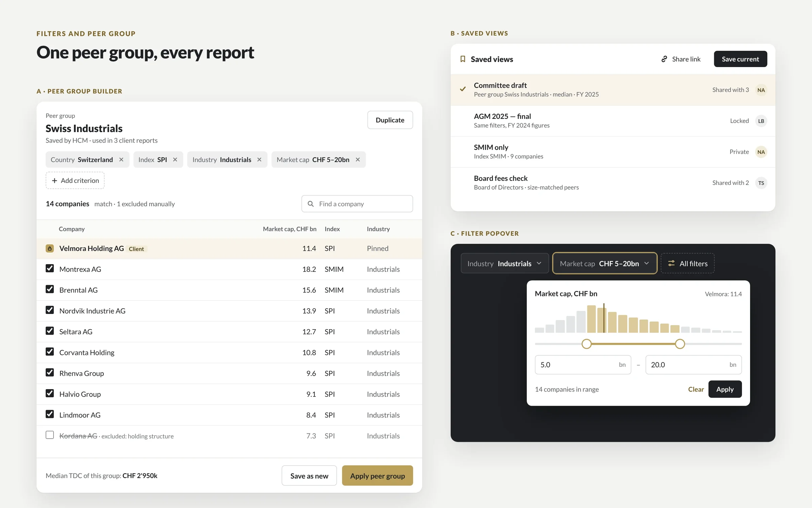Uncheck Nordvik Industrie AG checkbox
Image resolution: width=812 pixels, height=508 pixels.
click(x=50, y=310)
